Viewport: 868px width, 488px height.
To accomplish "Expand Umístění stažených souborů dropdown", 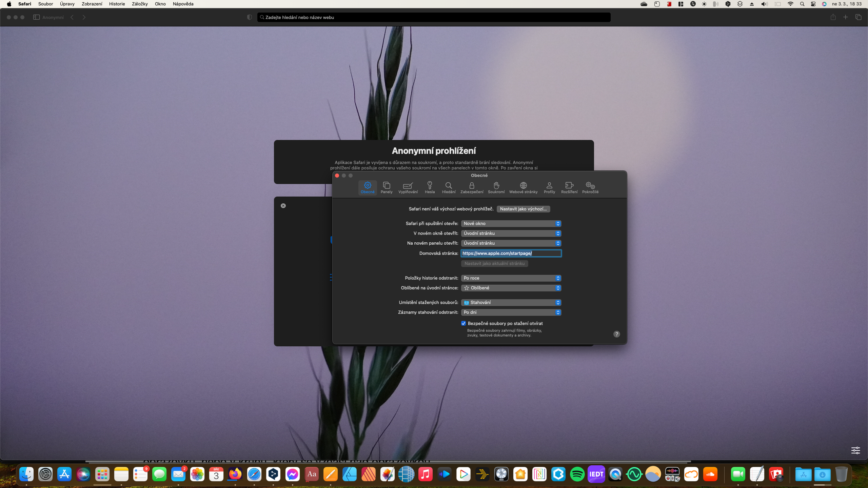I will [511, 303].
